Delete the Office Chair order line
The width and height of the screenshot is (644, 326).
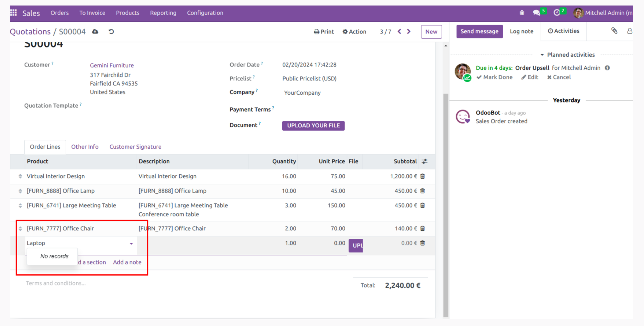(x=423, y=228)
